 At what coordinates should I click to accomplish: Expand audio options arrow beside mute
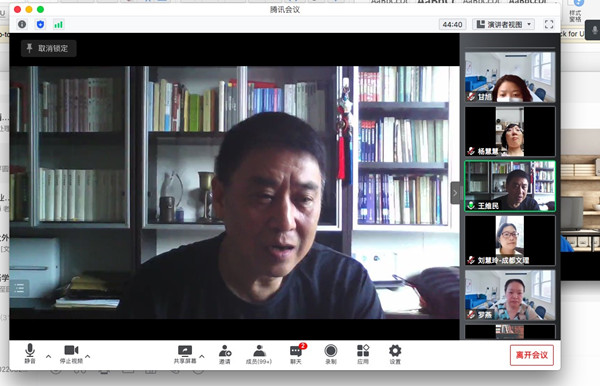point(49,356)
